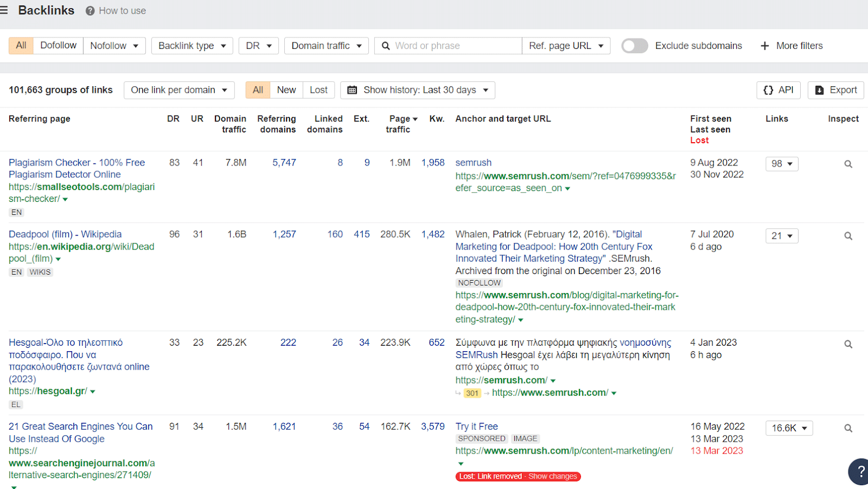Click the magnifier inside the Word or phrase field
Image resolution: width=868 pixels, height=489 pixels.
pos(385,46)
